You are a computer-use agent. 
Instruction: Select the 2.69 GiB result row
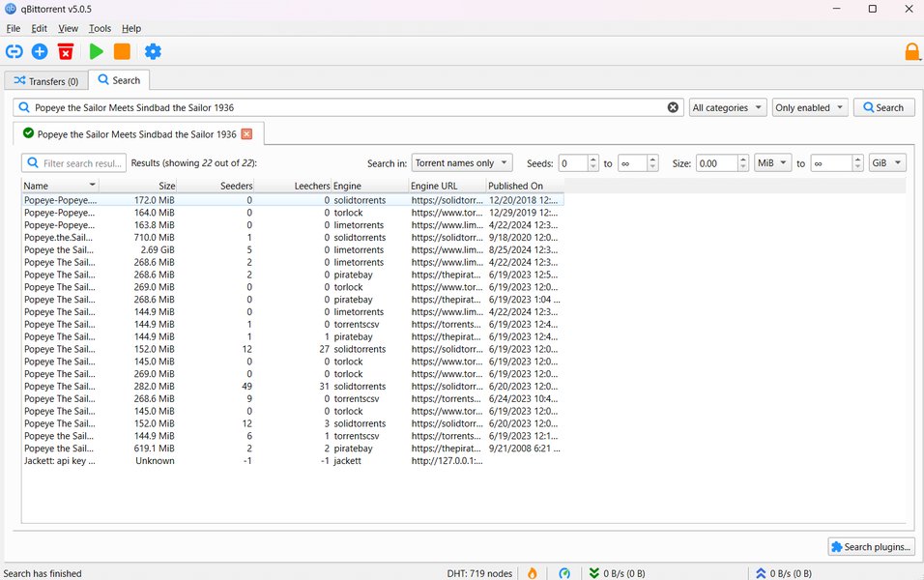click(293, 250)
